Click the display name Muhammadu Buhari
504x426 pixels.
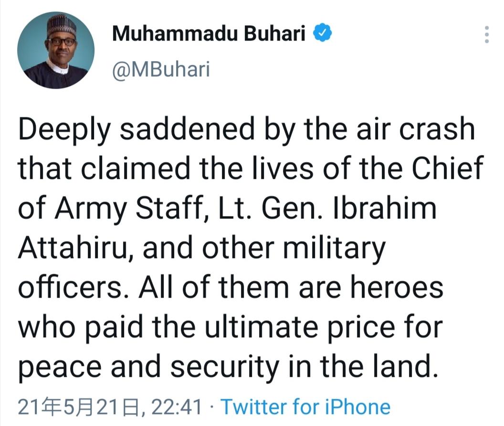coord(209,34)
